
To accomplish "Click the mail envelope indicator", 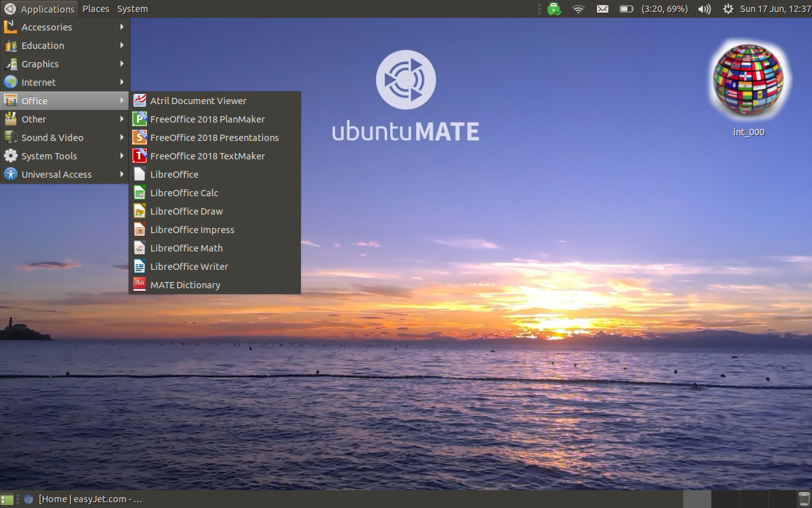I will tap(603, 9).
